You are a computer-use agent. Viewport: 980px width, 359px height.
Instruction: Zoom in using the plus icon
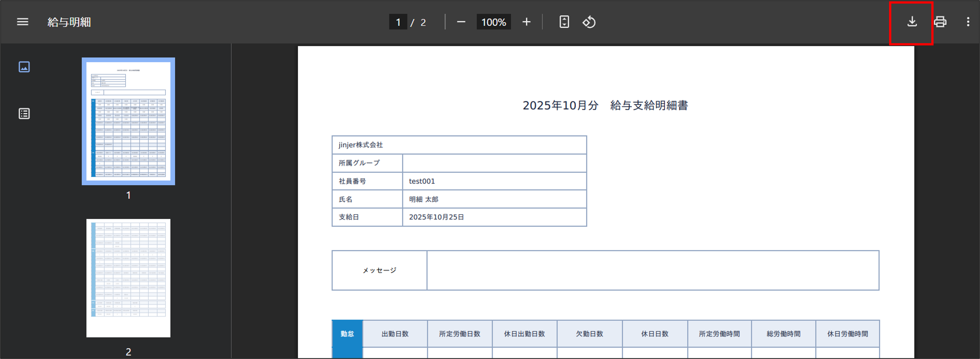point(526,22)
